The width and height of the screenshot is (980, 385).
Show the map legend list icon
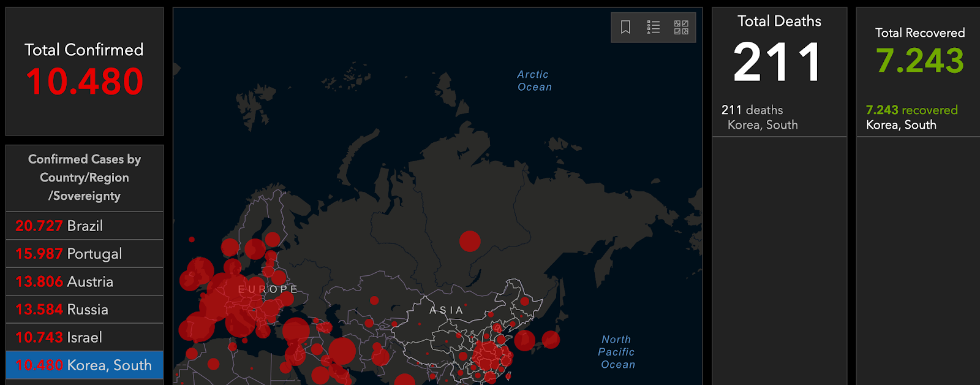click(x=654, y=28)
